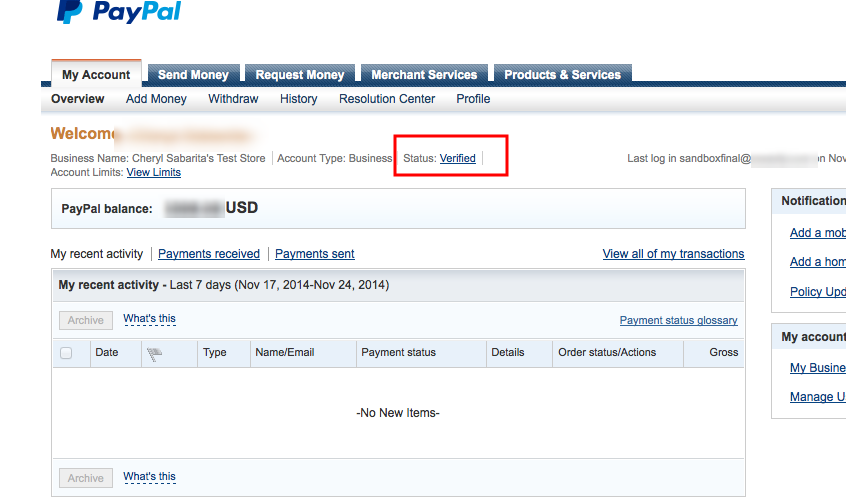Click the Notifications panel heading
846x503 pixels.
coord(814,201)
